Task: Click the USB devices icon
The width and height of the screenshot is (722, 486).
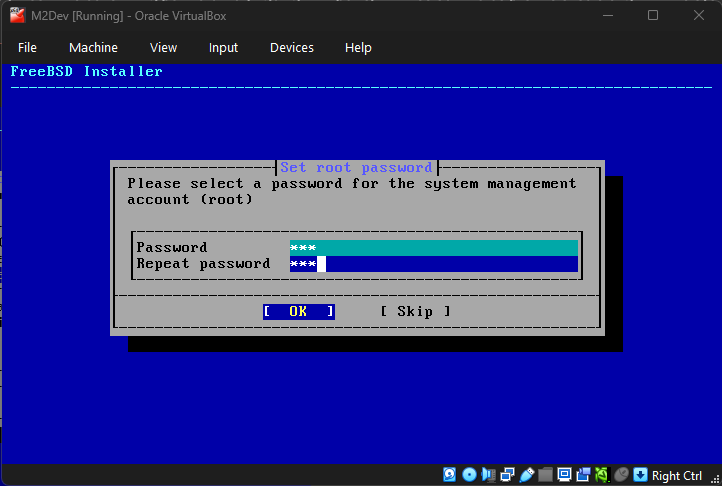Action: (526, 475)
